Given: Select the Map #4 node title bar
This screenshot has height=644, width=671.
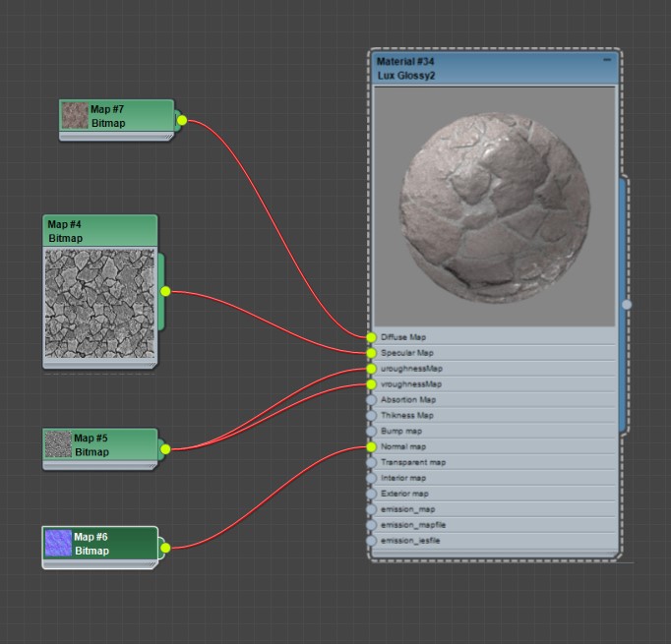Looking at the screenshot, I should pyautogui.click(x=99, y=231).
